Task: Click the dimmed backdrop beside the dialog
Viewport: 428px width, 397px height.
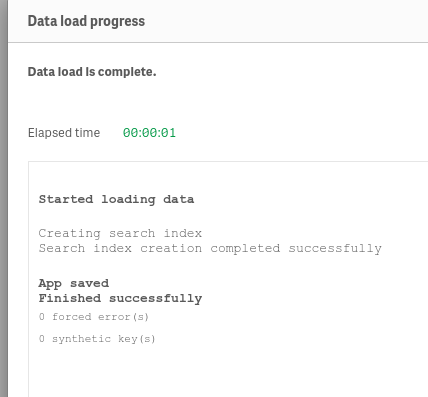Action: [x=4, y=200]
